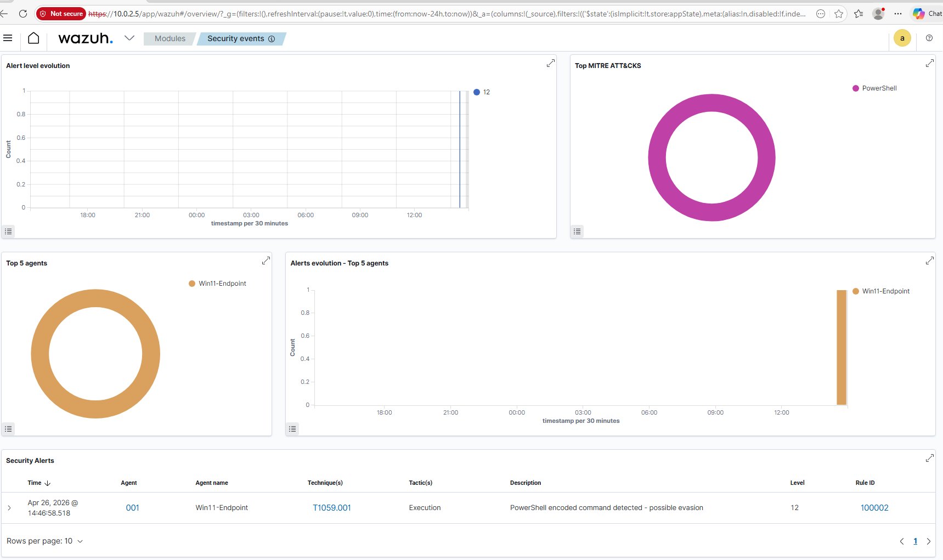Open the help icon in header
943x560 pixels.
(x=929, y=38)
